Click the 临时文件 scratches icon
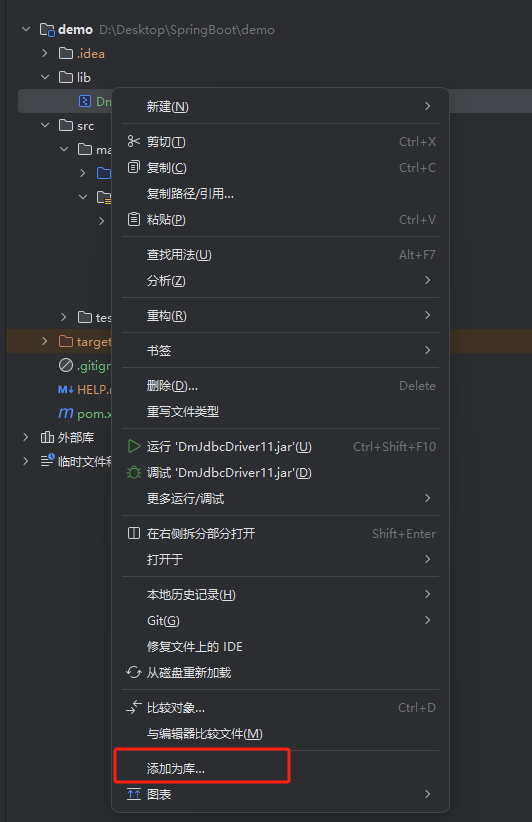 click(x=47, y=461)
